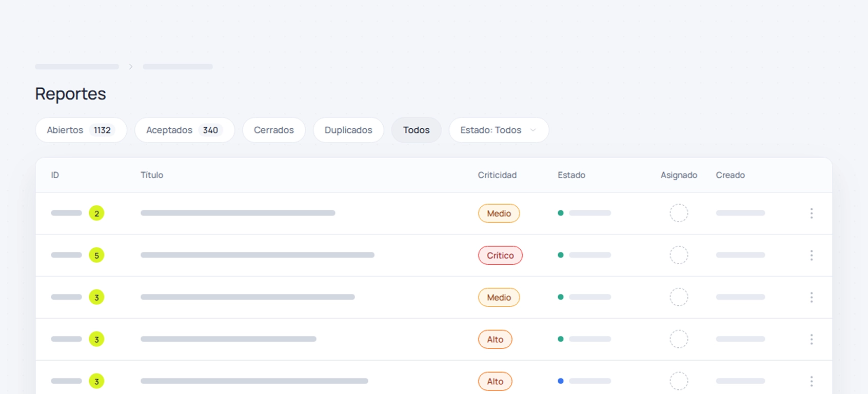Click the Alto badge in the green-dot row
This screenshot has height=394, width=868.
click(495, 340)
